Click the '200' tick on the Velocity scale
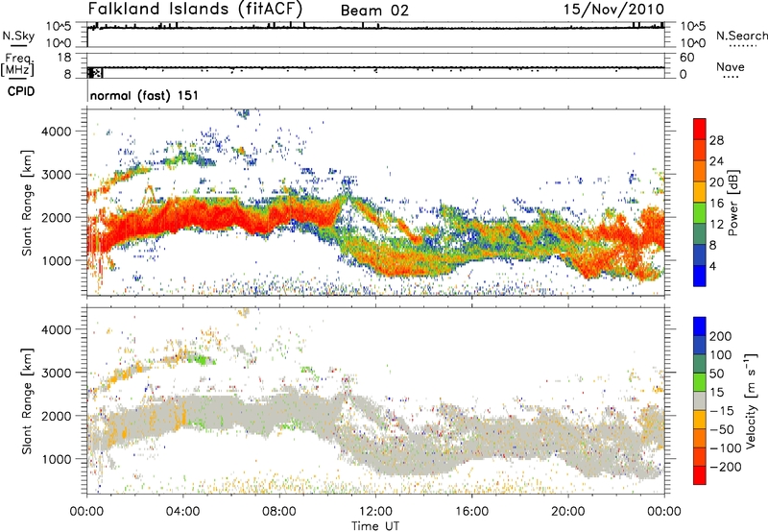 [x=721, y=336]
